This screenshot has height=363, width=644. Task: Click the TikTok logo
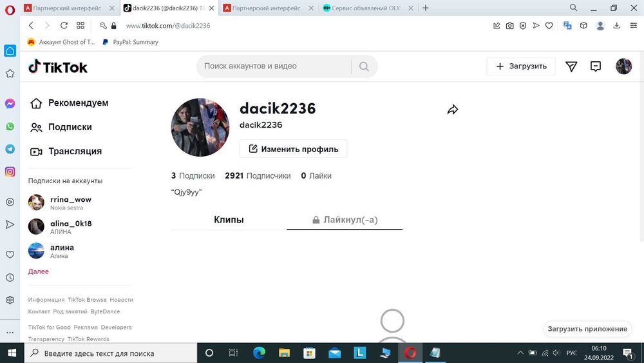(57, 66)
